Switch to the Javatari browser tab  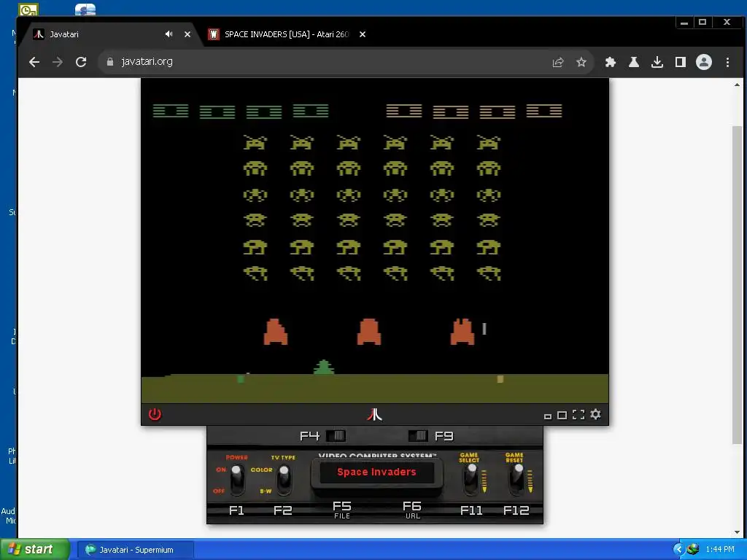point(112,34)
